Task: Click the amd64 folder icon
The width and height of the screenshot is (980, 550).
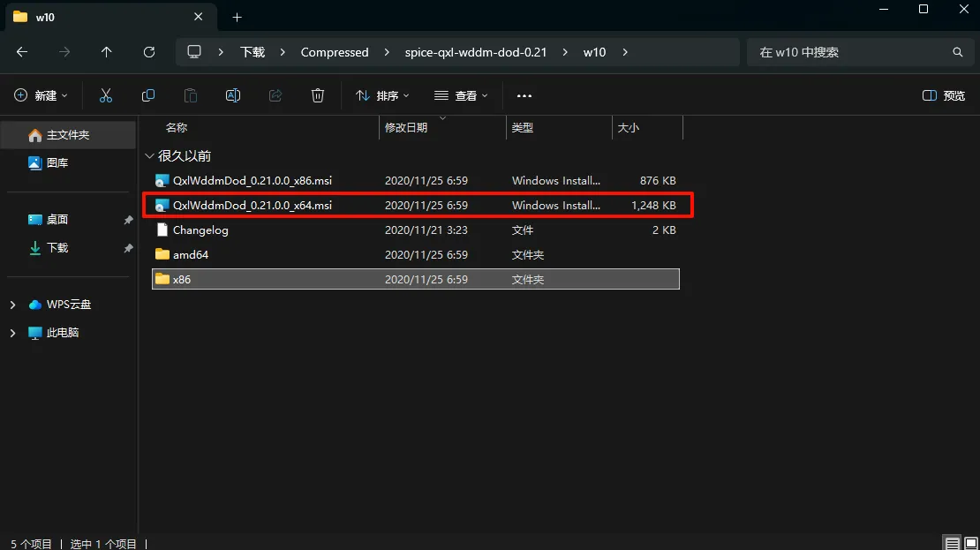Action: pyautogui.click(x=162, y=253)
